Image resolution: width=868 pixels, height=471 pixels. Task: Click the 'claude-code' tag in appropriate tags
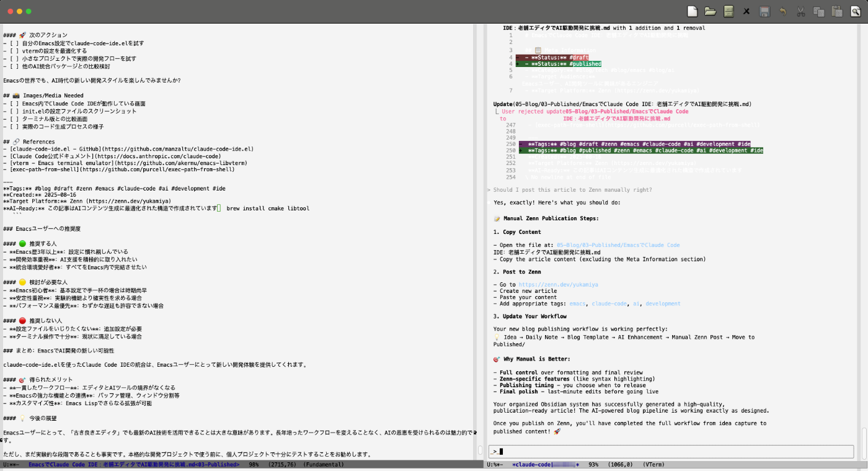609,304
